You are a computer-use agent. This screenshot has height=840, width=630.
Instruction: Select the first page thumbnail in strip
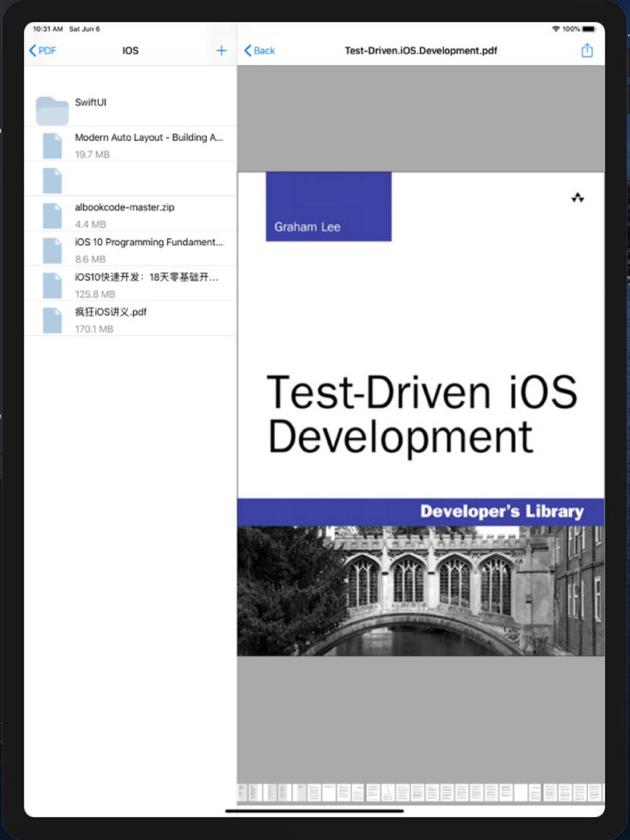(242, 793)
